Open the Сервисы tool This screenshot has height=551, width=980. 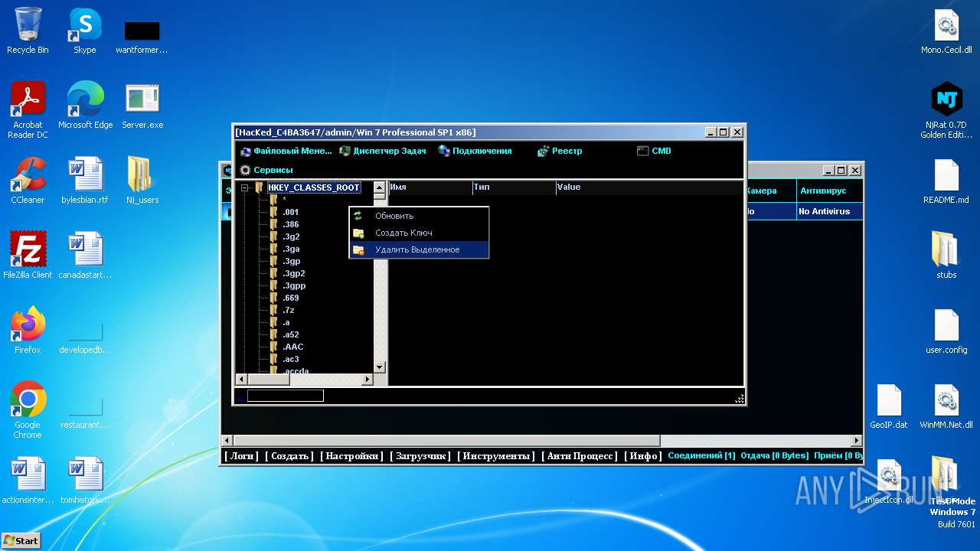click(x=266, y=170)
